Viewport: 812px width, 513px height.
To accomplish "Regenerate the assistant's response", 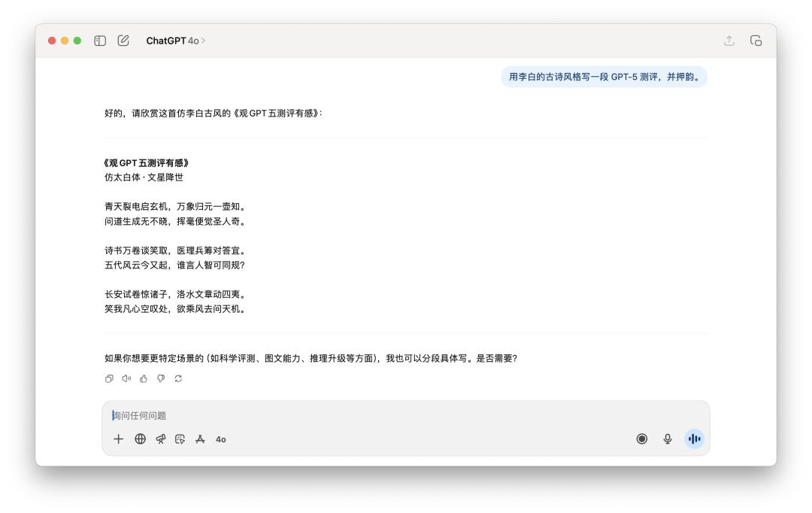I will pos(178,379).
